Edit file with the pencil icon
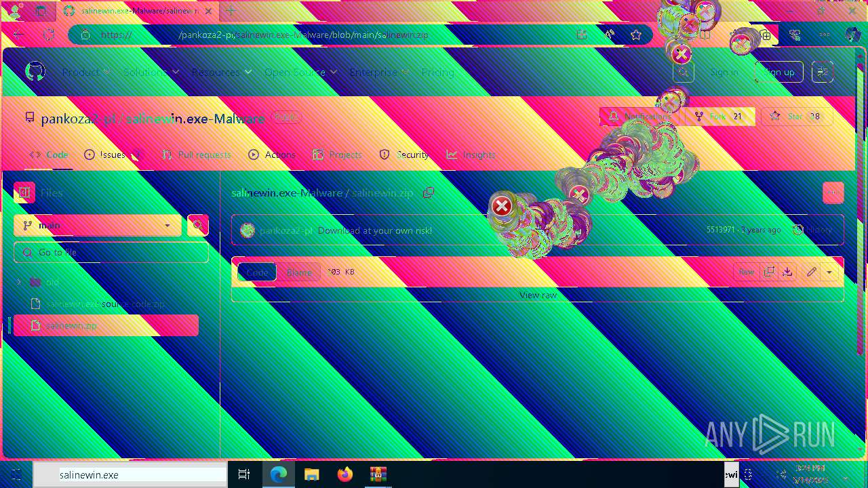 point(811,272)
